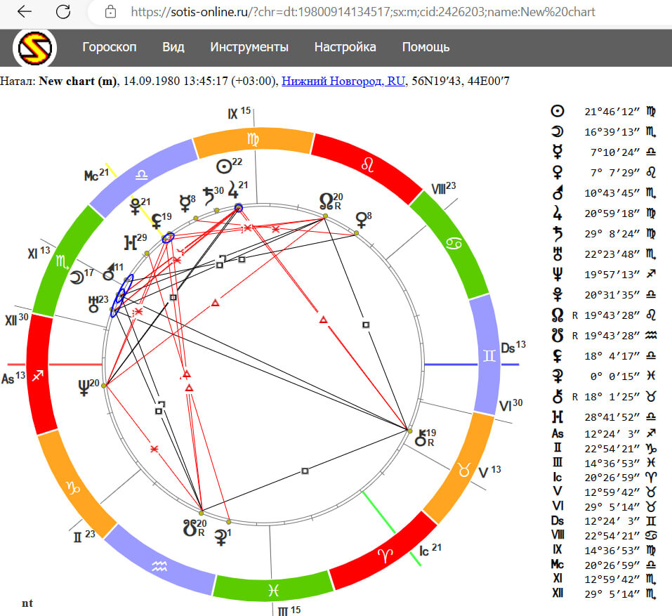Viewport: 672px width, 616px height.
Task: Select the Lilith glyph marked 19 in wheel
Action: point(157,221)
